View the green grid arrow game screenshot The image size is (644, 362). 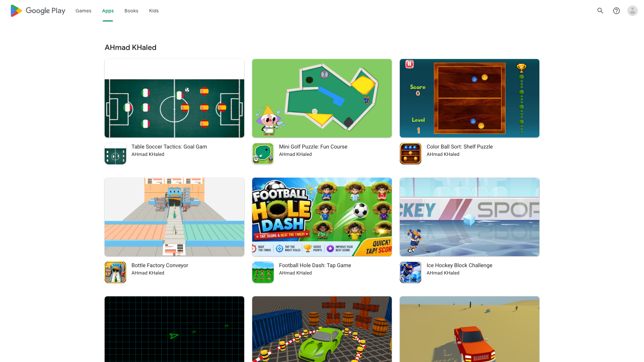(174, 329)
